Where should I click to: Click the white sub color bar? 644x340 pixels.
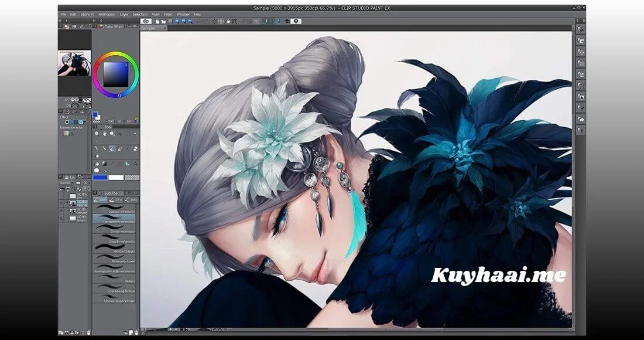[x=116, y=178]
